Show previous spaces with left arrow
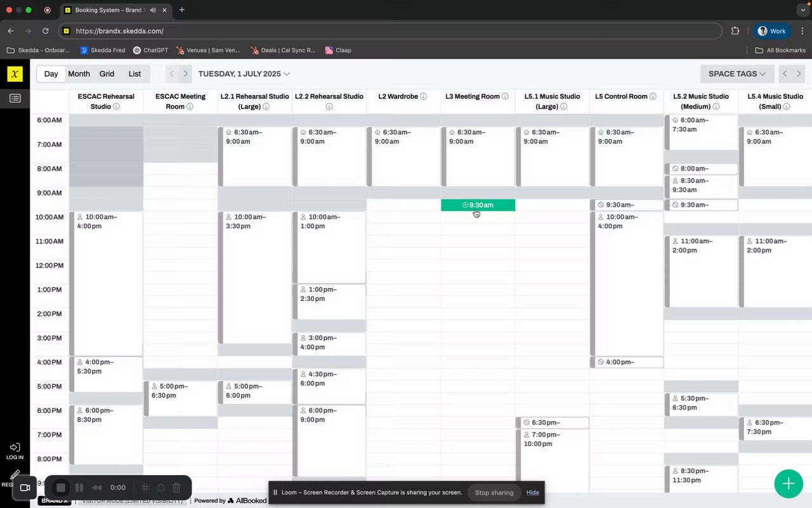 [785, 74]
